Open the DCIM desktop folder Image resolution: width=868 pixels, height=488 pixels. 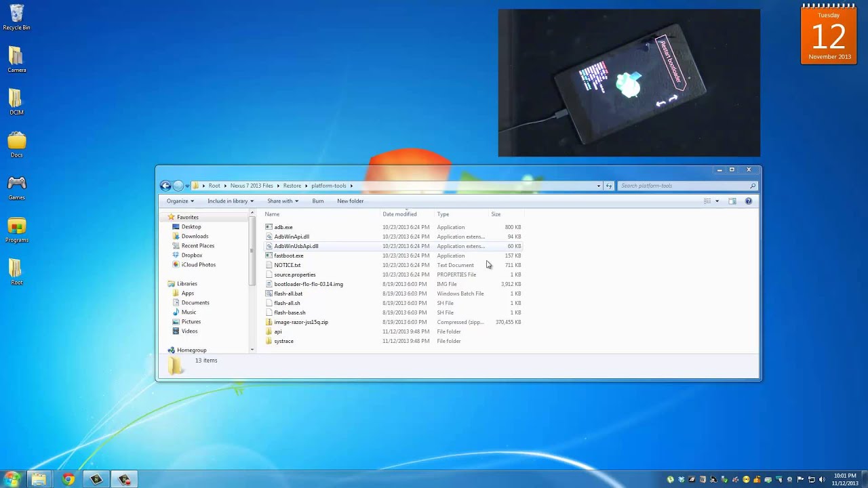point(16,102)
